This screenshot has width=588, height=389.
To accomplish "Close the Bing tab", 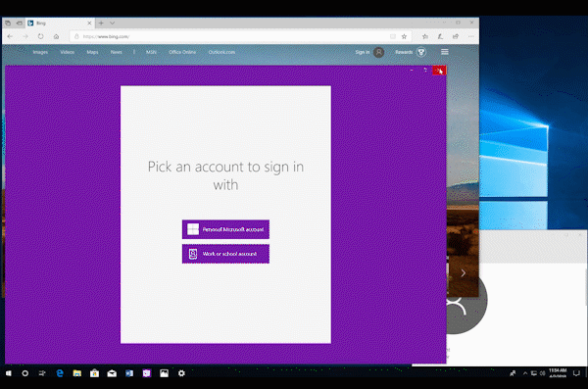I will [89, 23].
